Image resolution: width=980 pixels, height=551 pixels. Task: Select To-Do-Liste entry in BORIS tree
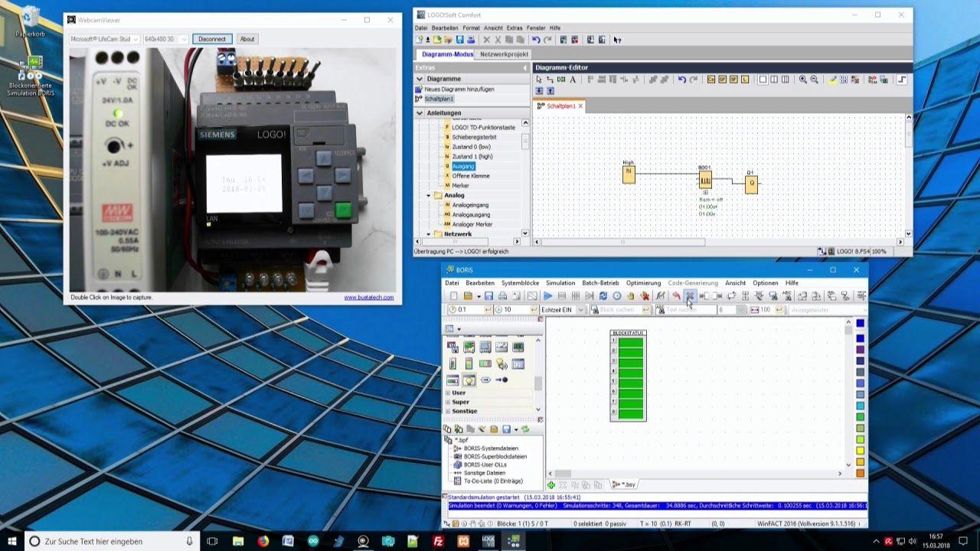tap(493, 481)
